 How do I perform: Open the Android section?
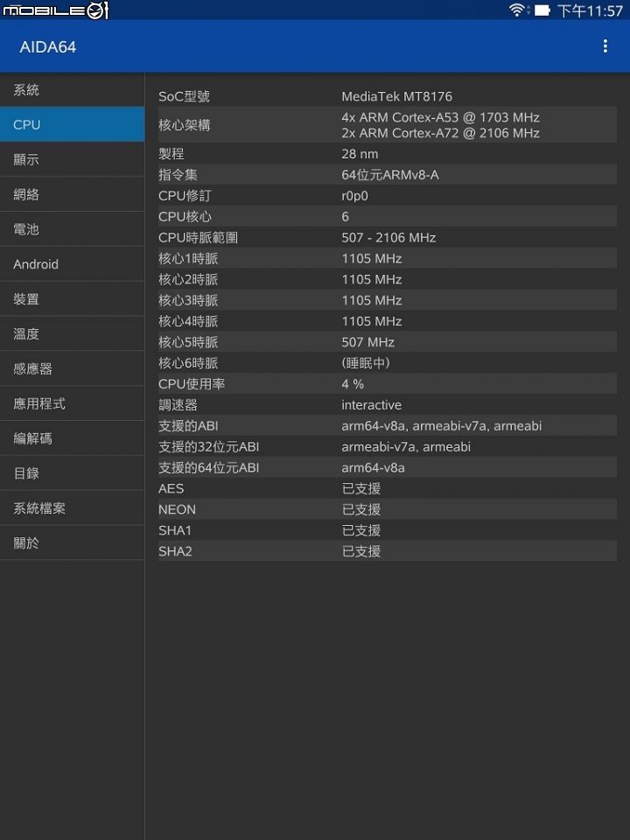click(73, 263)
